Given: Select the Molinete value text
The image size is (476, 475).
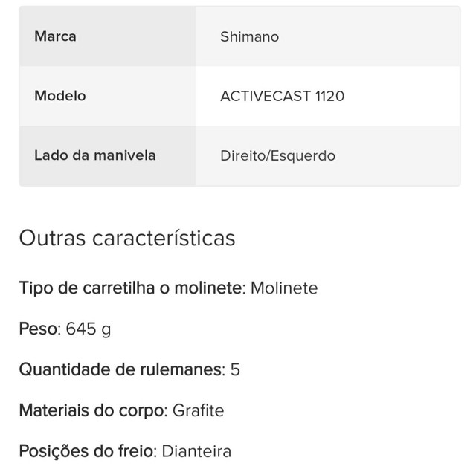Looking at the screenshot, I should (x=284, y=288).
